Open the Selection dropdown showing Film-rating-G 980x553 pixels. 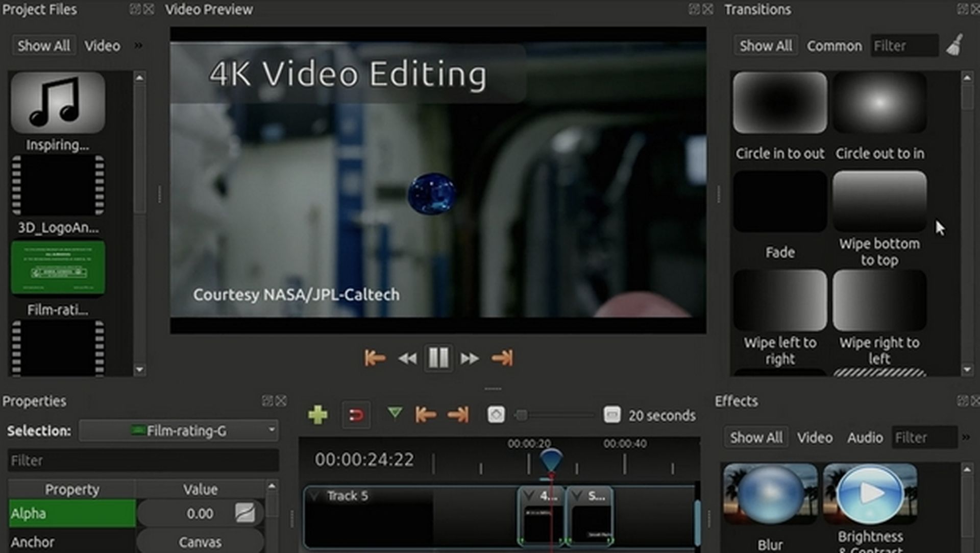(178, 430)
